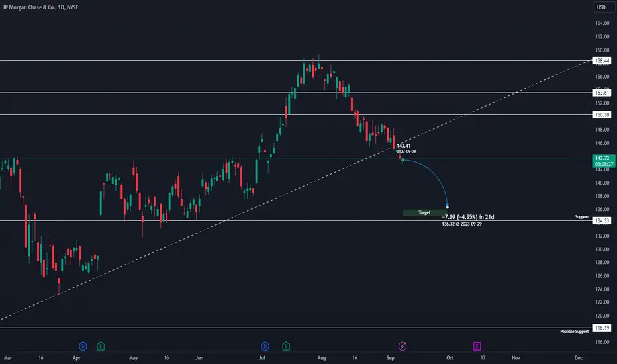Click the JP Morgan Chase chart title
The width and height of the screenshot is (617, 364).
(40, 7)
